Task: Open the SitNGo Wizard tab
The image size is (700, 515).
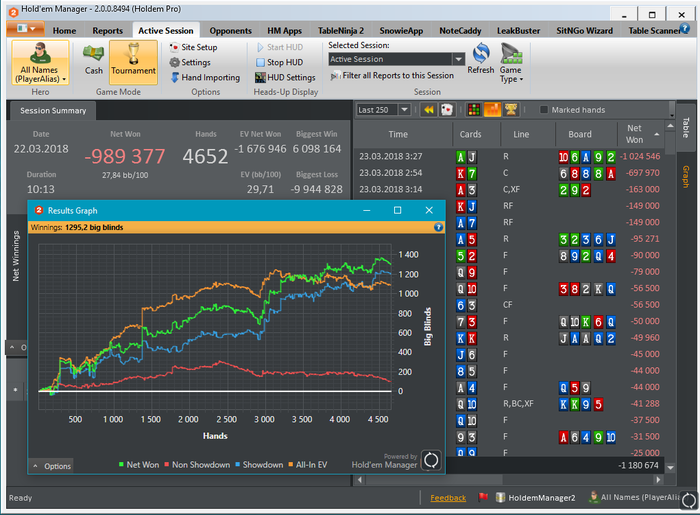Action: point(584,31)
